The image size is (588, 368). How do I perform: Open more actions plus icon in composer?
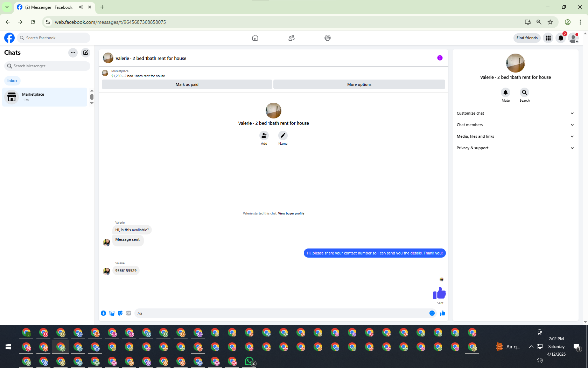[104, 313]
